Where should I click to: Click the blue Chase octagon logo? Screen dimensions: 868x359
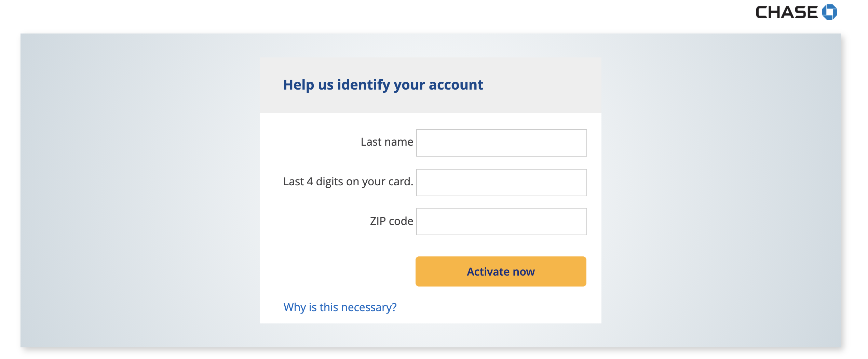tap(829, 12)
